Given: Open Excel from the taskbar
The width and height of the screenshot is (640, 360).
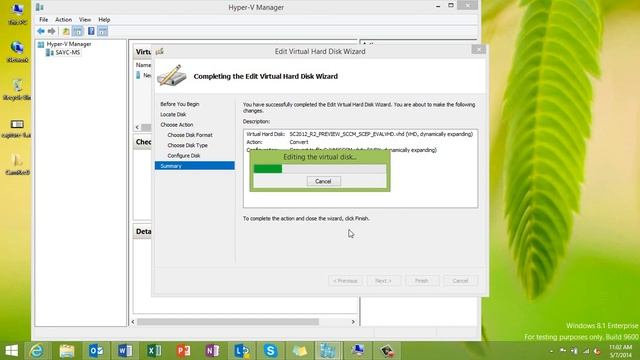Looking at the screenshot, I should [x=154, y=351].
